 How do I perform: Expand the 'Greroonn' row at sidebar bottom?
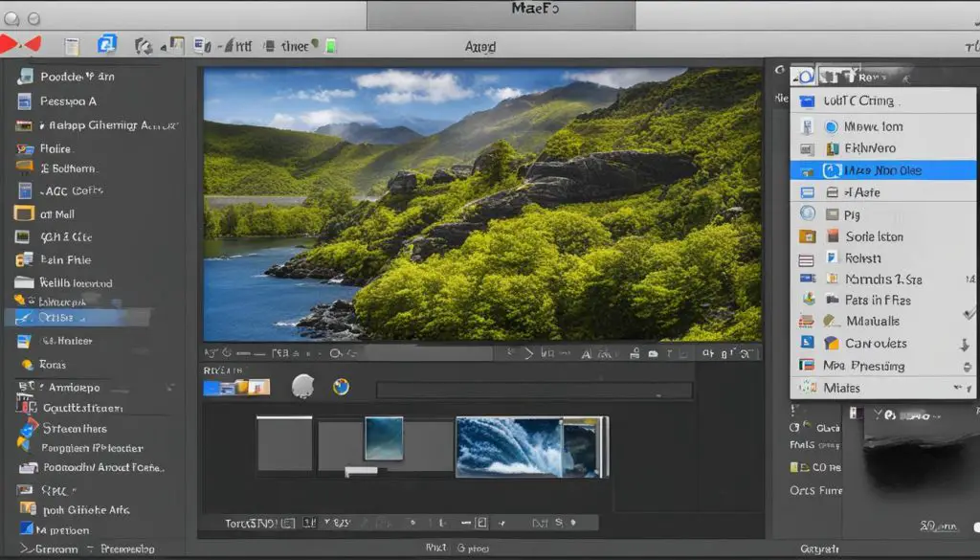click(x=26, y=549)
